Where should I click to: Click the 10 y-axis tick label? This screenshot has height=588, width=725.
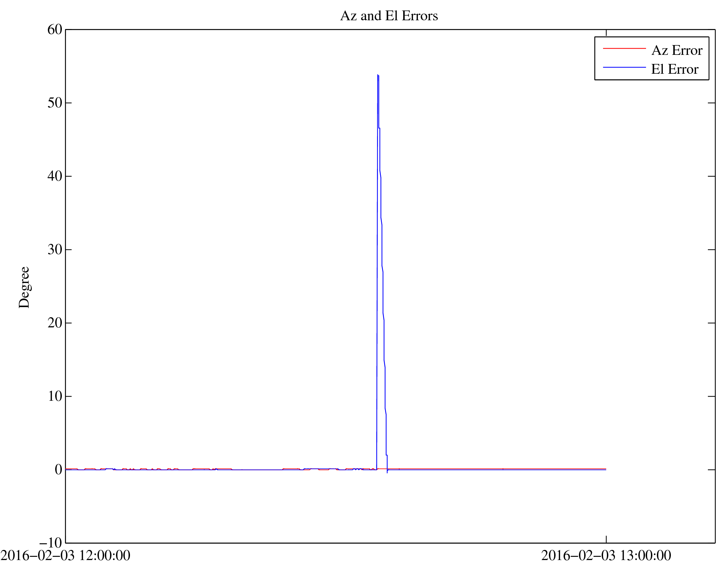55,396
